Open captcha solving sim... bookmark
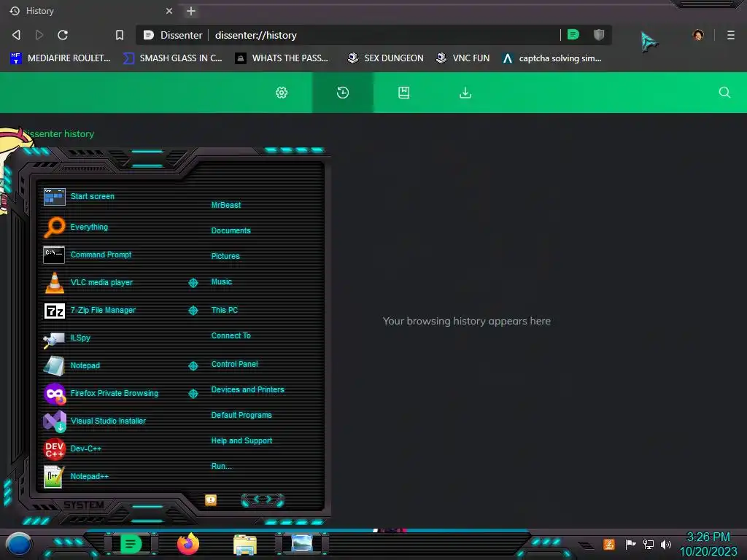Screen dimensions: 747x560 click(553, 58)
